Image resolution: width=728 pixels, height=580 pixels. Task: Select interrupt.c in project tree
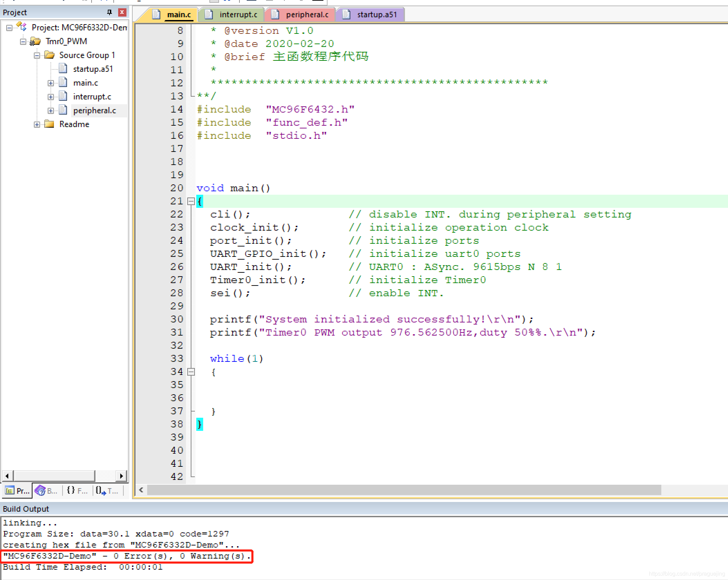coord(92,97)
